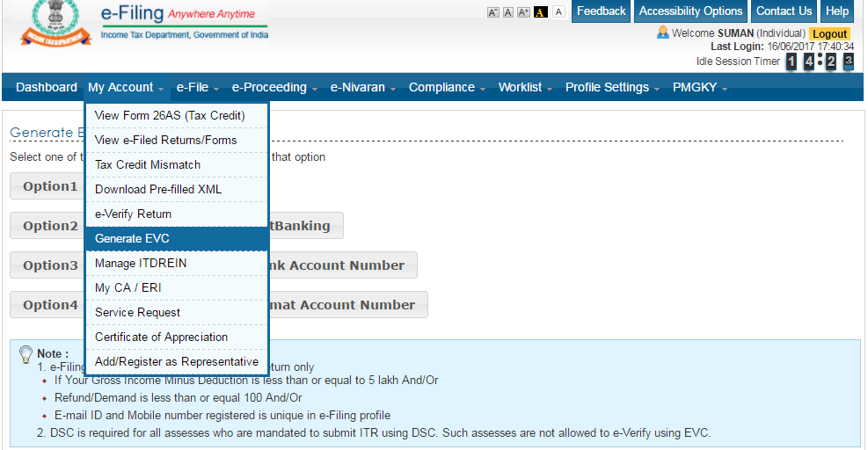Expand the e-File dropdown menu

click(197, 88)
